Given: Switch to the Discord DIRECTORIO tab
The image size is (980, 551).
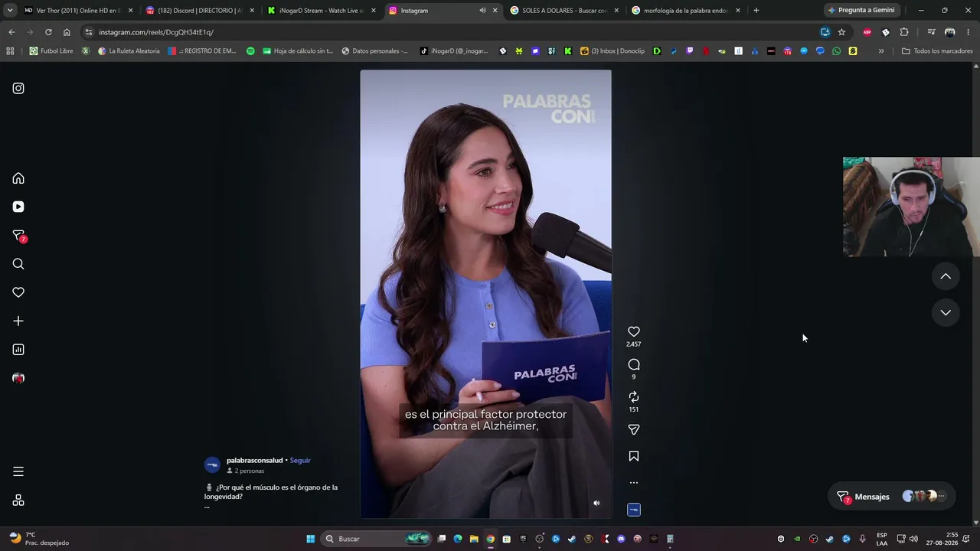Looking at the screenshot, I should [x=201, y=11].
